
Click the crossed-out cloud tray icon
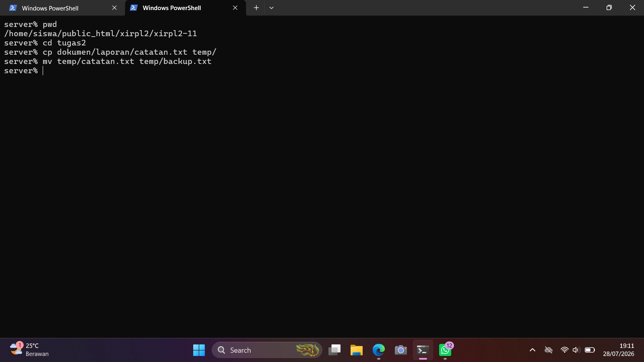click(548, 350)
